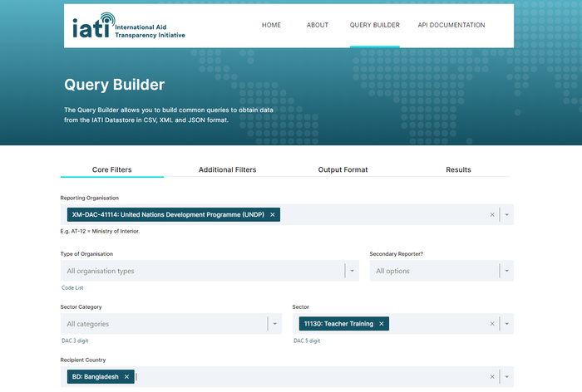This screenshot has width=582, height=392.
Task: Remove the Teacher Training sector tag
Action: (381, 324)
